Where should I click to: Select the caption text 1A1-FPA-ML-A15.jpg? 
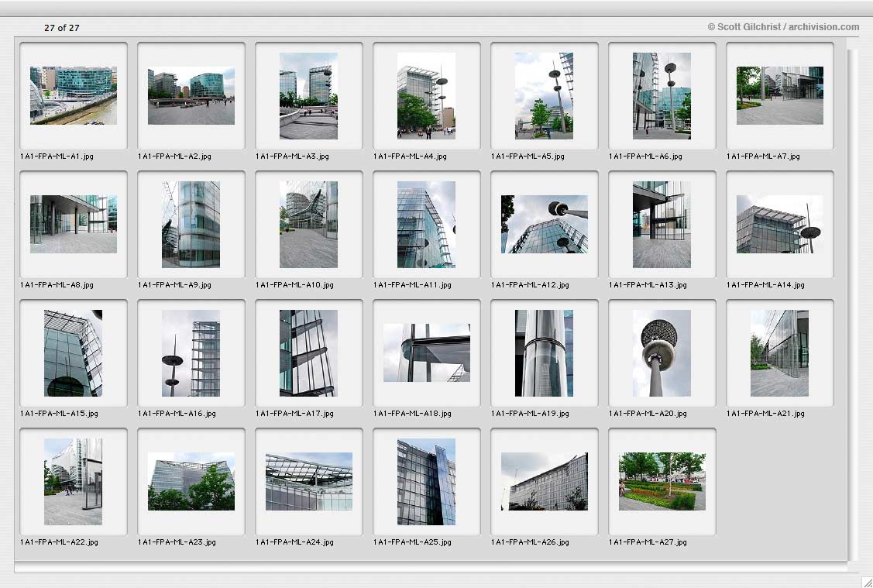tap(59, 414)
